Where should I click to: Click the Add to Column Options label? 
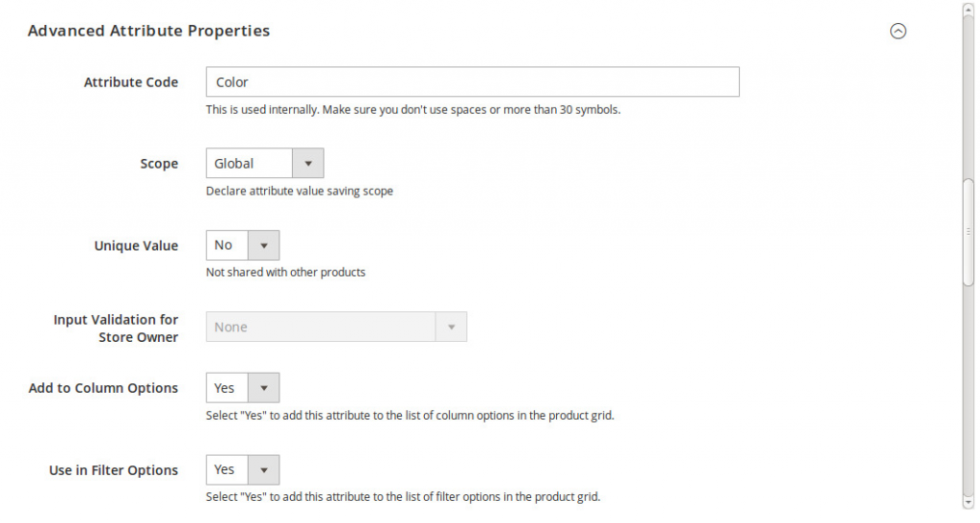[x=103, y=388]
